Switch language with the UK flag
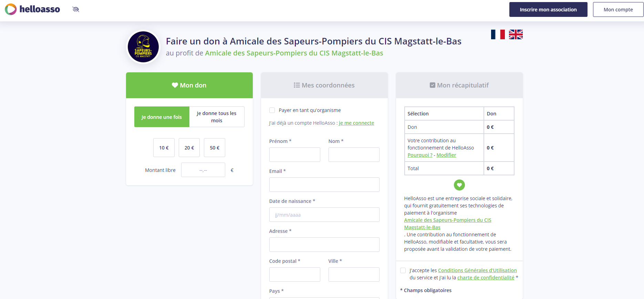 (x=516, y=34)
